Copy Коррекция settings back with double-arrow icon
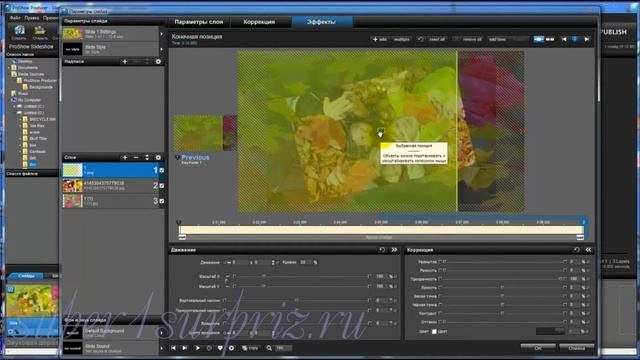640x360 pixels. click(589, 250)
